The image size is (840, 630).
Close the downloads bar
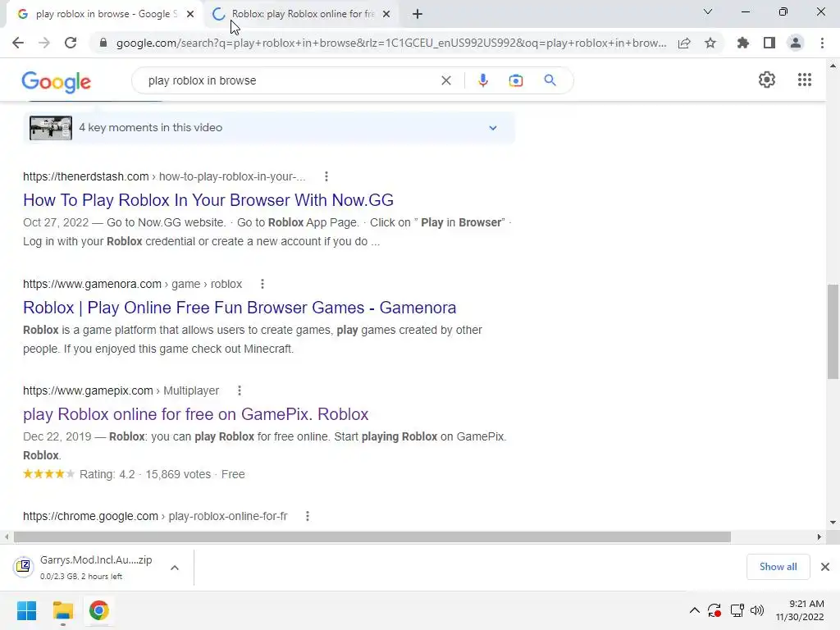825,567
